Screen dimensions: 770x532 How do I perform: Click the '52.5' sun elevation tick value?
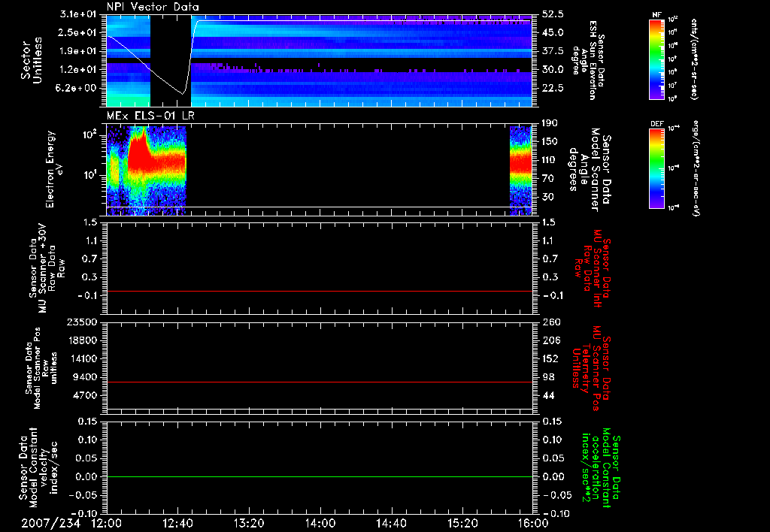pyautogui.click(x=553, y=14)
